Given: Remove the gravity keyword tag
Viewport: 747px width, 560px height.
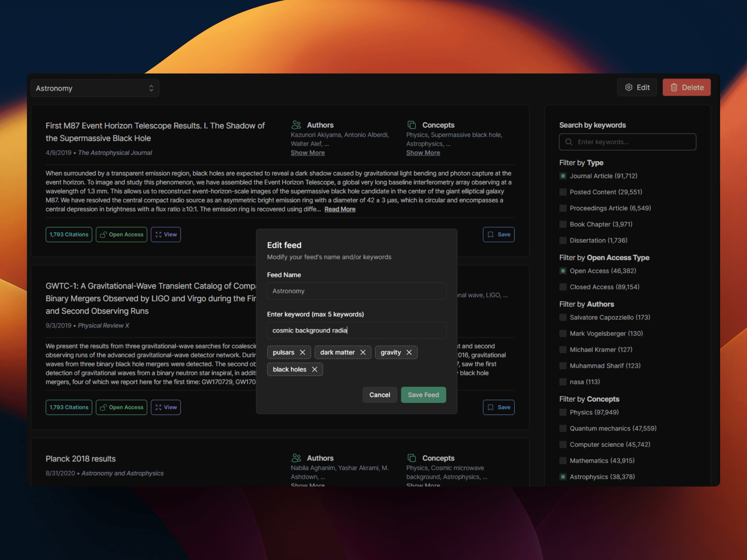Looking at the screenshot, I should click(x=409, y=352).
